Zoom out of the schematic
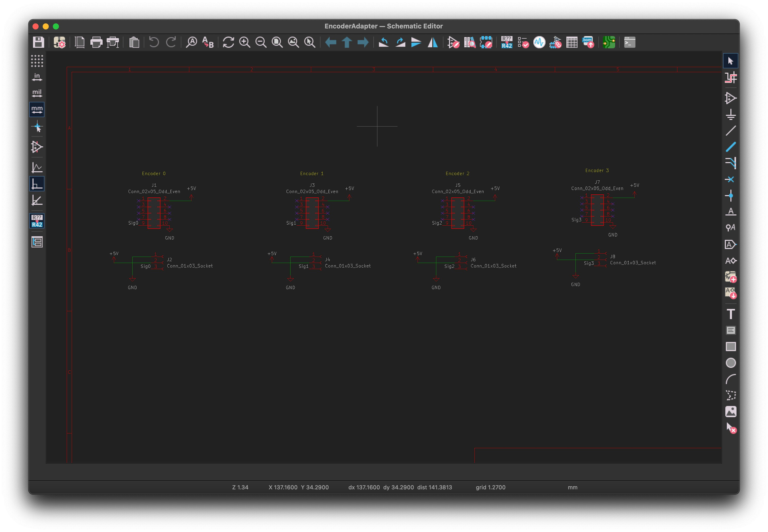 click(x=261, y=42)
